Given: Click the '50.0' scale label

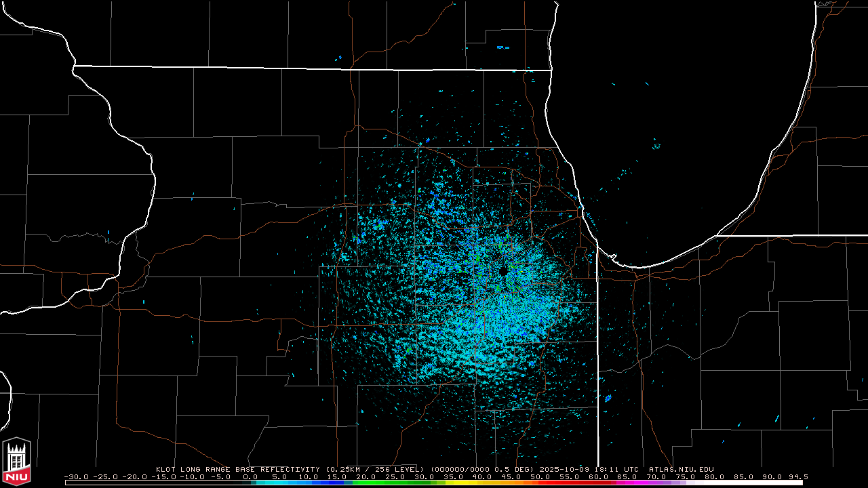Looking at the screenshot, I should (540, 476).
